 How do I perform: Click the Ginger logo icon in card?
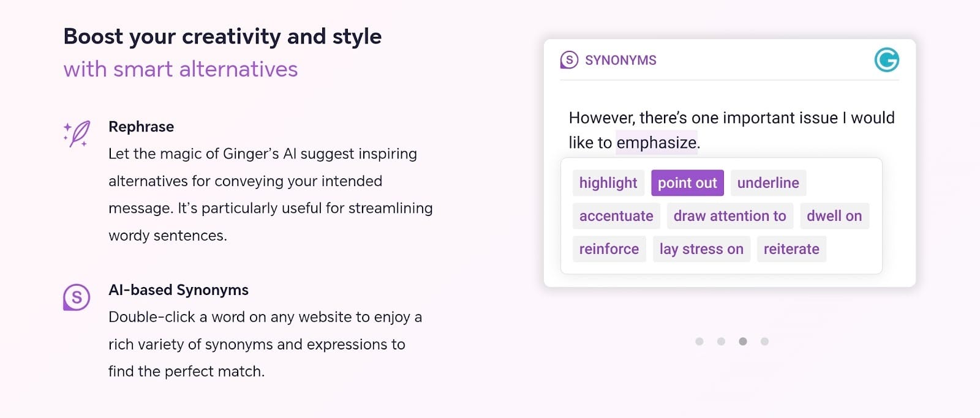886,60
